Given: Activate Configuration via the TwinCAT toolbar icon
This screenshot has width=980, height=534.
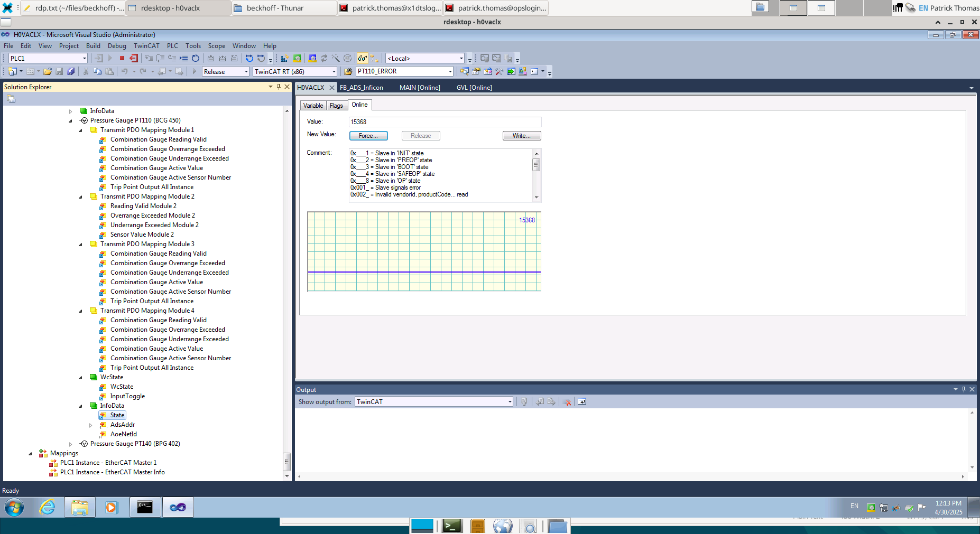Looking at the screenshot, I should click(284, 59).
